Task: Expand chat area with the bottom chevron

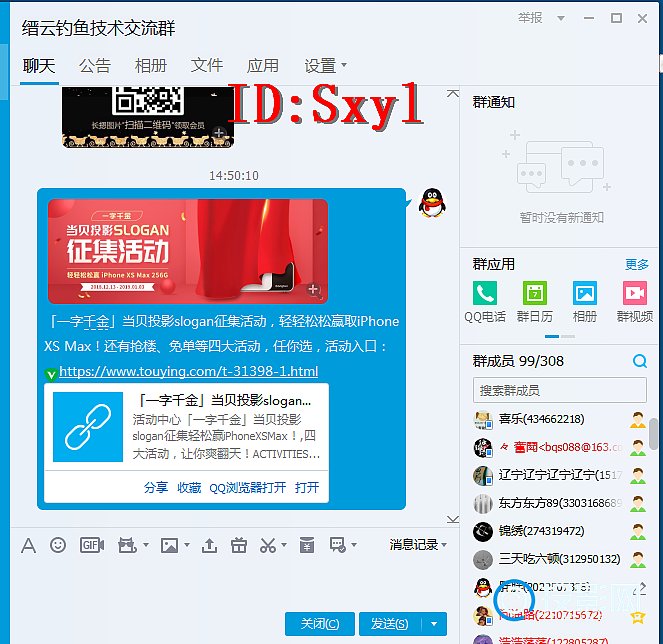Action: (x=452, y=519)
